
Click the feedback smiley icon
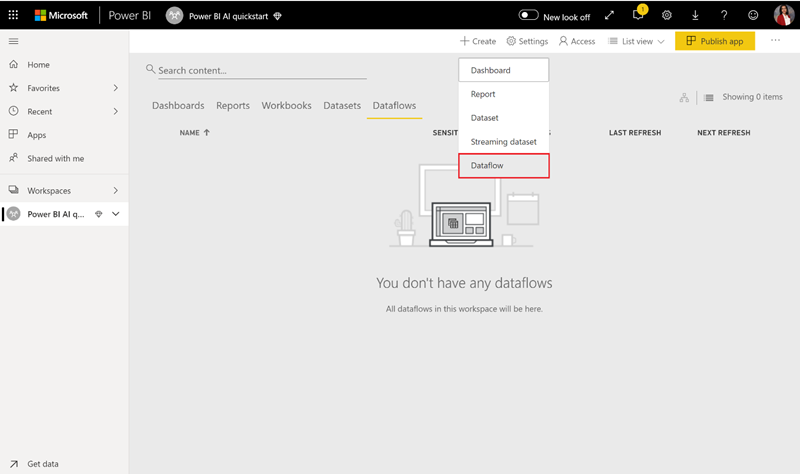pyautogui.click(x=752, y=15)
